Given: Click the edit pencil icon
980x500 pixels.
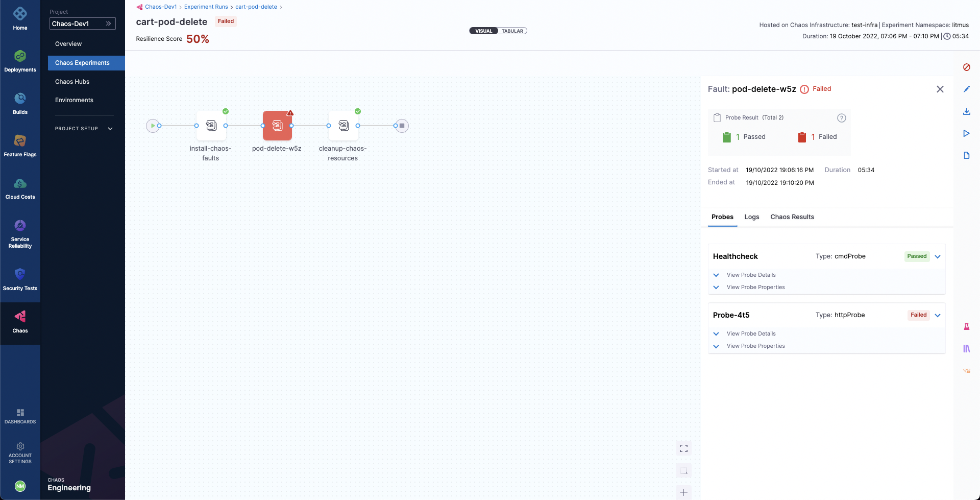Looking at the screenshot, I should point(966,89).
